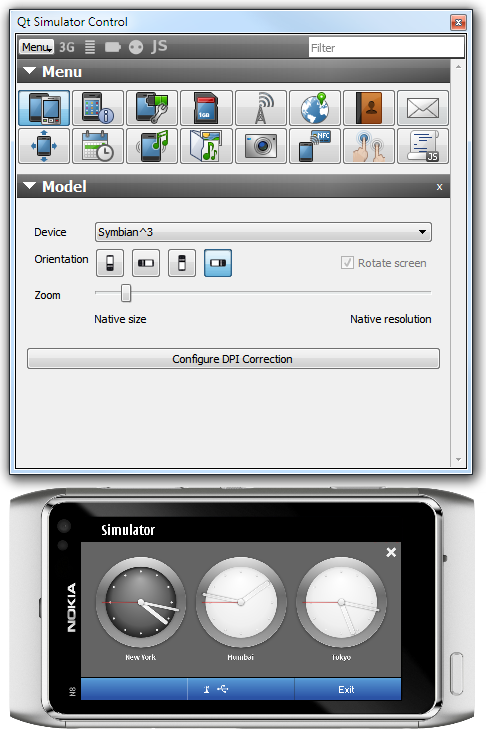Open the JS scripting scroll icon
The width and height of the screenshot is (486, 735).
tap(423, 146)
